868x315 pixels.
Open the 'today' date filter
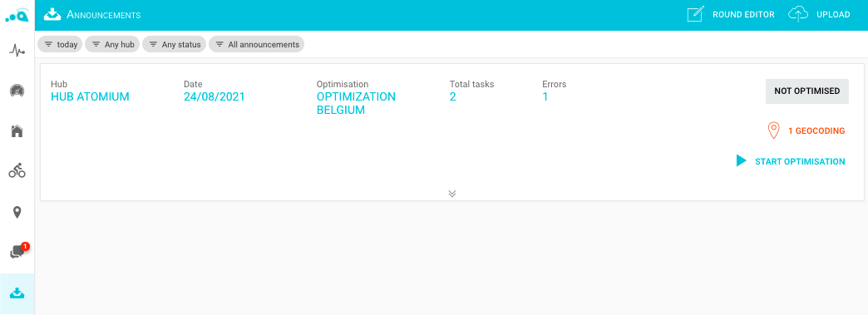tap(61, 44)
